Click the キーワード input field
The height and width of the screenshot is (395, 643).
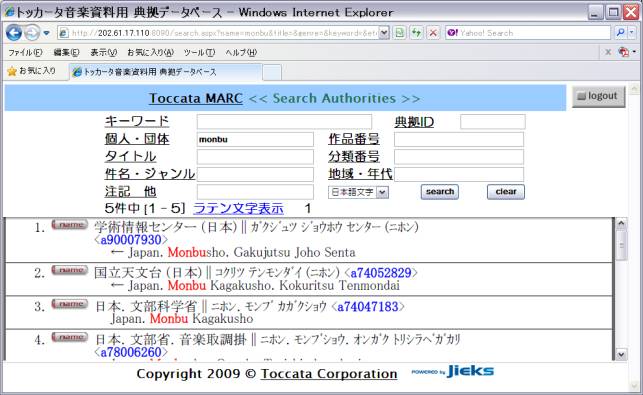pyautogui.click(x=284, y=122)
